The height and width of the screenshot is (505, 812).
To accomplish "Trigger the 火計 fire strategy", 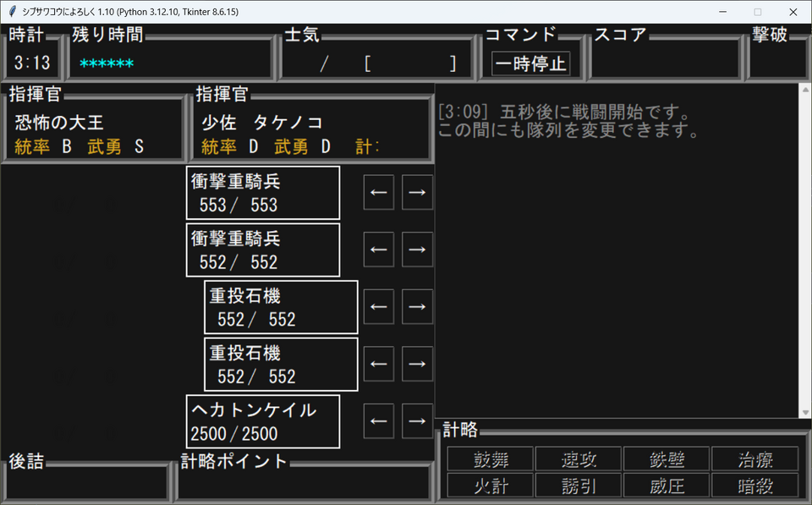I will 491,485.
